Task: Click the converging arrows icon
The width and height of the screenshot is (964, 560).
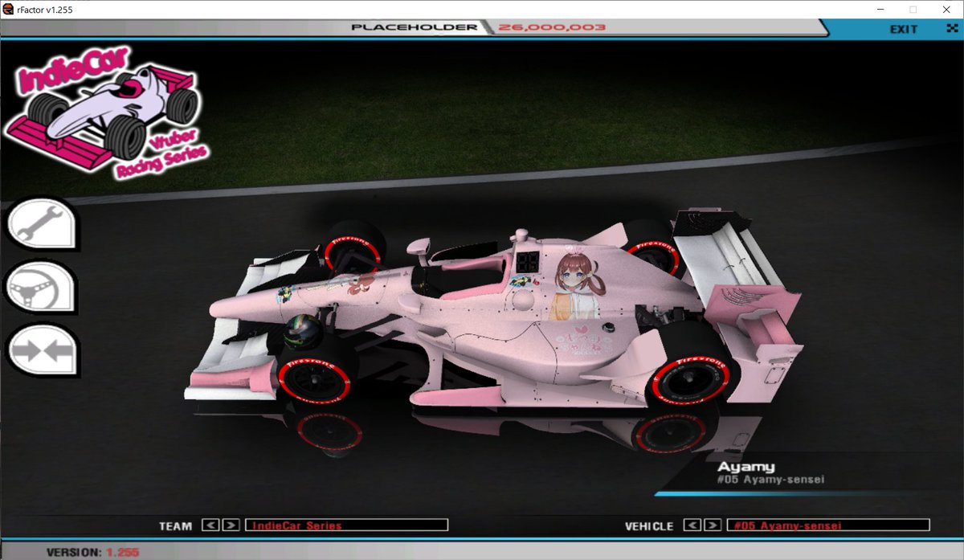Action: [x=41, y=350]
